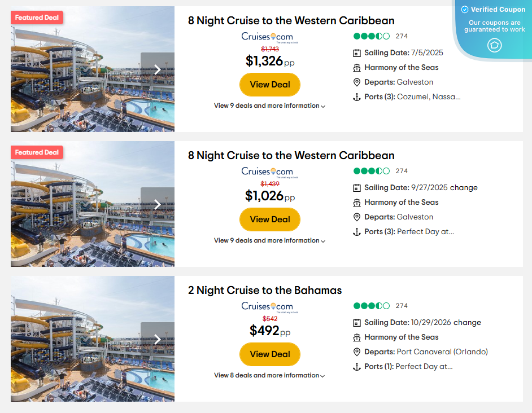Expand 'View 9 deals' under $1,326 cruise

[x=269, y=106]
